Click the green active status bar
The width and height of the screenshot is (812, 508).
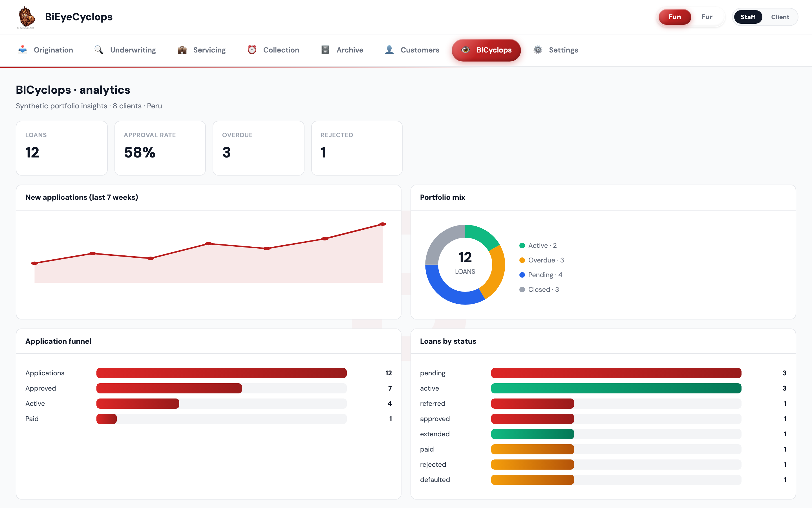pyautogui.click(x=616, y=388)
